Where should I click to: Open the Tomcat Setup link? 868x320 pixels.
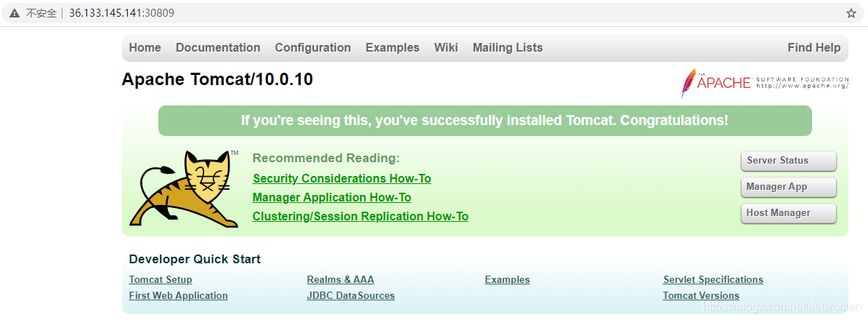click(161, 279)
